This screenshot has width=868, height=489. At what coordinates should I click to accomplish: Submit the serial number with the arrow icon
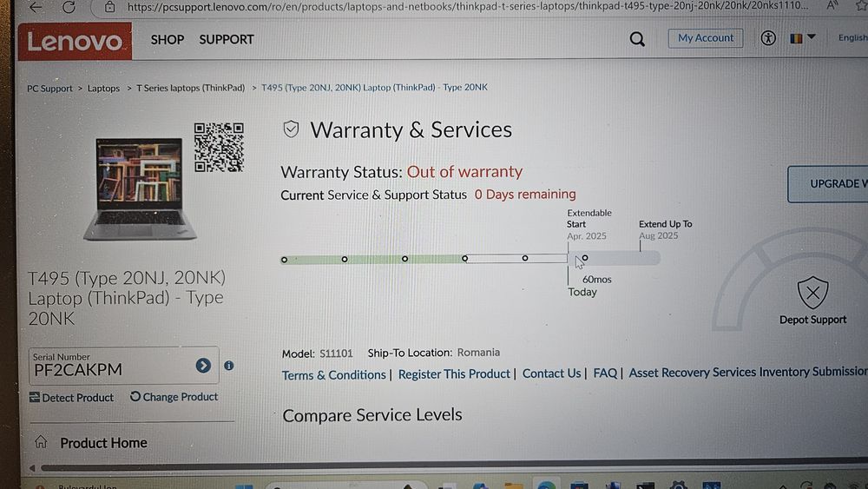[203, 366]
